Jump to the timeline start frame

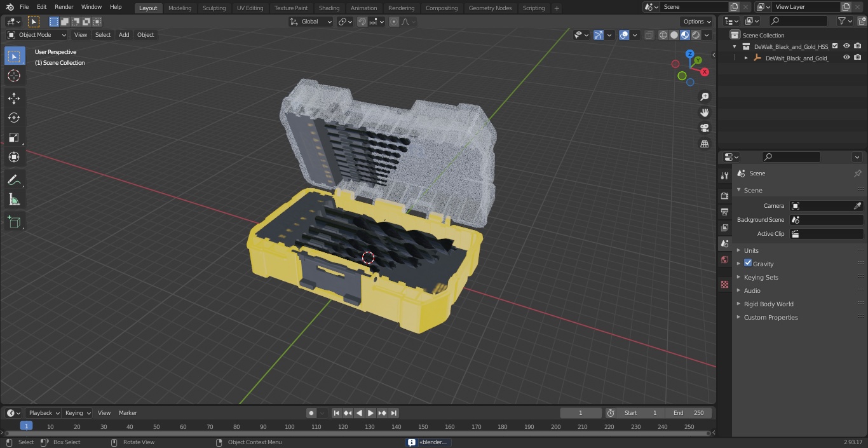[x=337, y=413]
